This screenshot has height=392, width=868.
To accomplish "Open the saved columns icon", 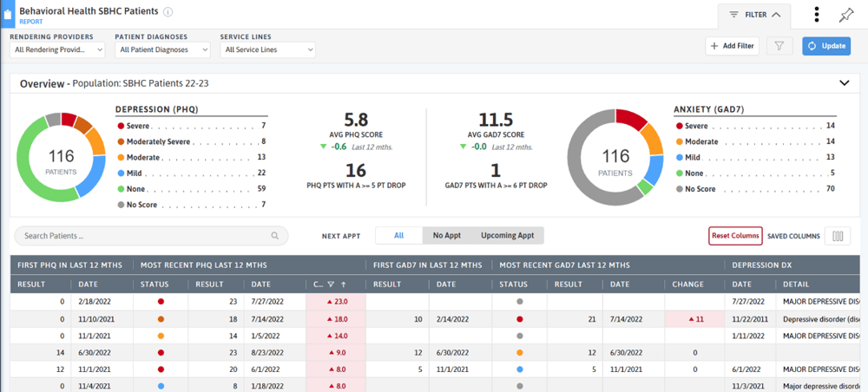I will (x=838, y=236).
